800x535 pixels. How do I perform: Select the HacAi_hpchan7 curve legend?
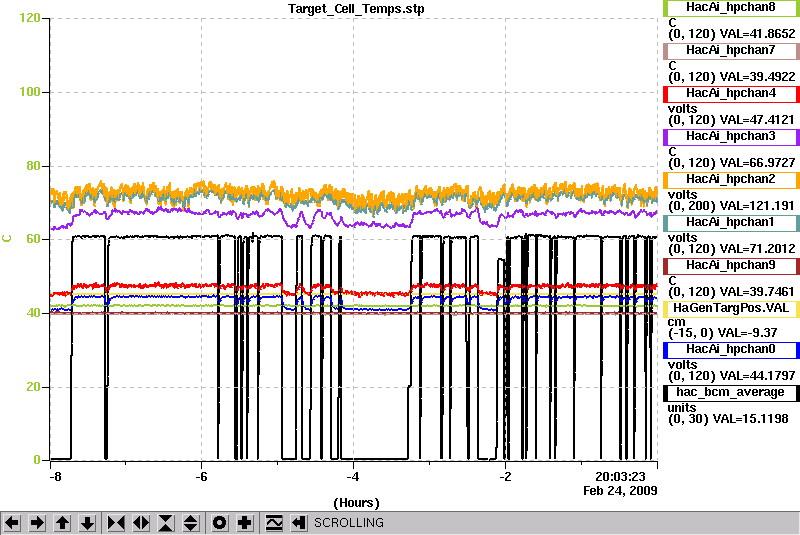coord(731,50)
